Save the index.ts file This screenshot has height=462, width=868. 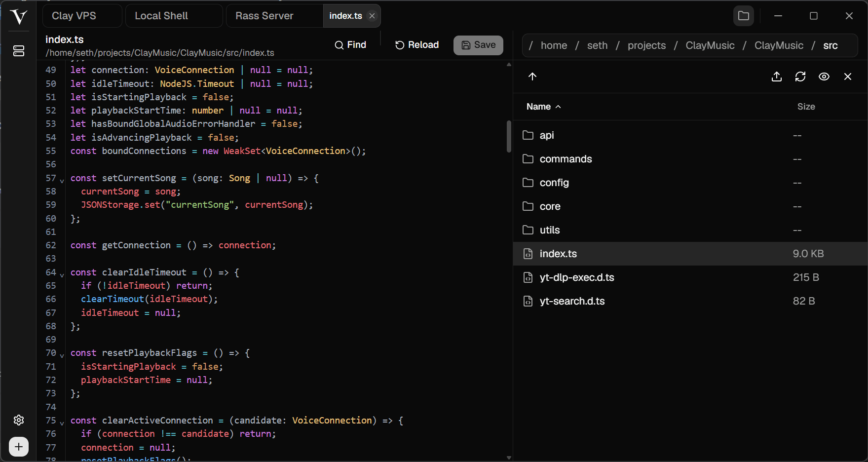[478, 45]
